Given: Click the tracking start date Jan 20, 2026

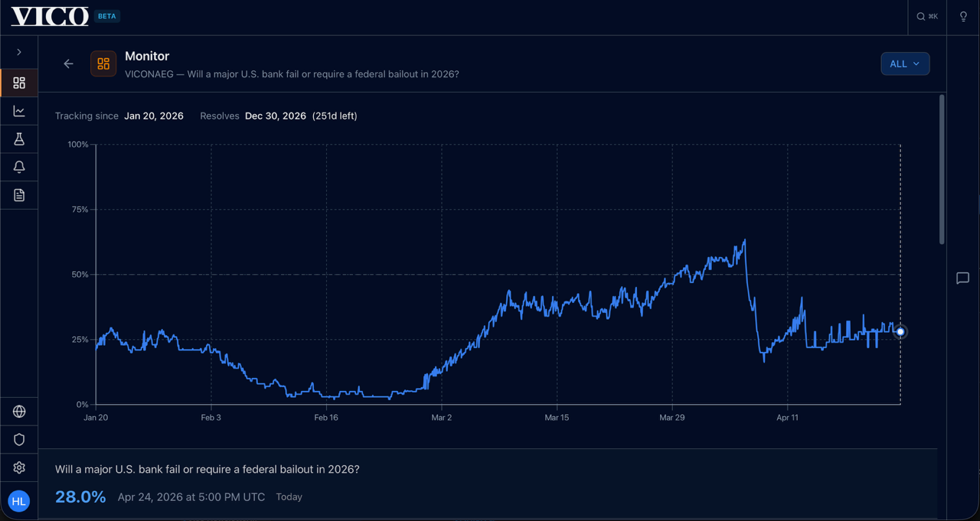Looking at the screenshot, I should pyautogui.click(x=154, y=116).
